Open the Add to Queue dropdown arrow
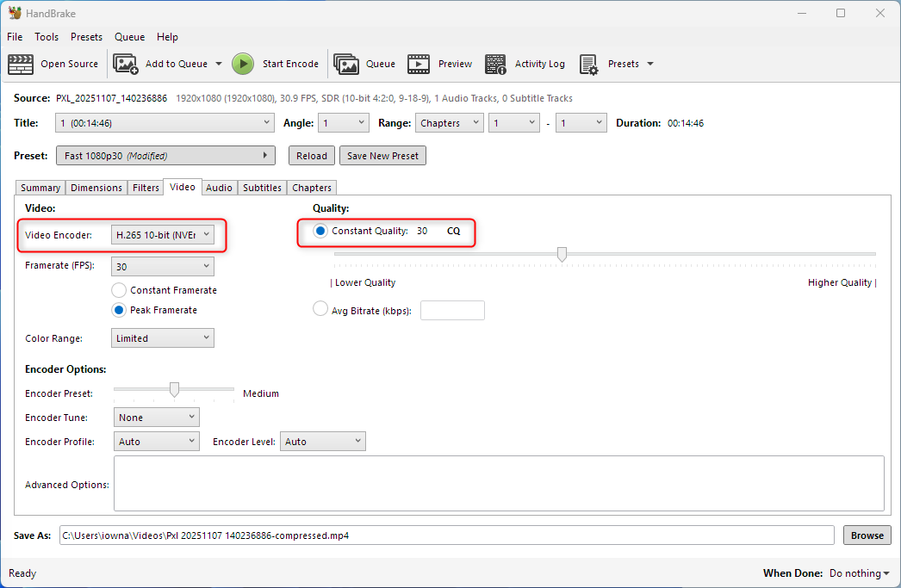Image resolution: width=901 pixels, height=588 pixels. tap(218, 64)
